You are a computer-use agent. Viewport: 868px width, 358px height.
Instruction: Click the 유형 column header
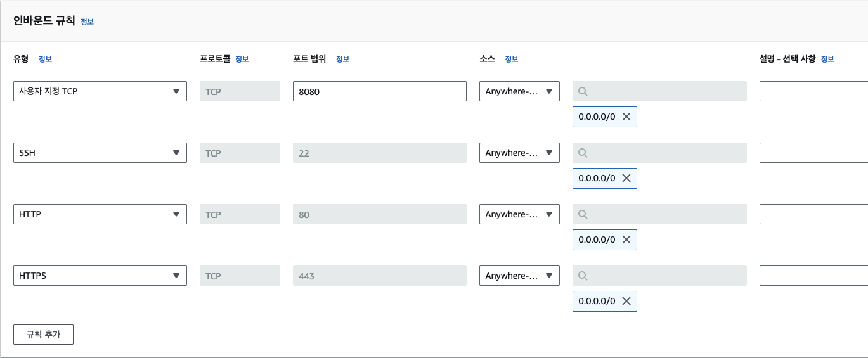(21, 59)
